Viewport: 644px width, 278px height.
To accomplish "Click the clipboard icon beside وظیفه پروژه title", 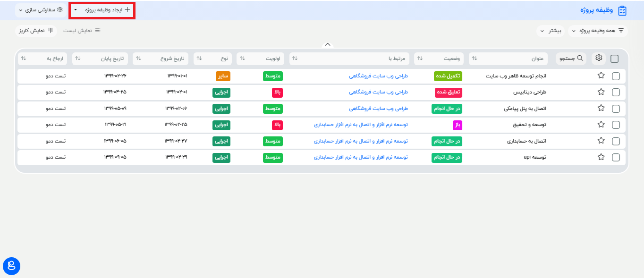I will [622, 9].
